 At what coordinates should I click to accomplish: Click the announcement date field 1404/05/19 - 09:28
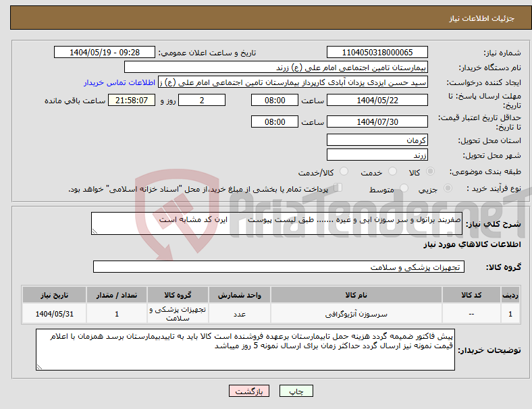pos(105,52)
